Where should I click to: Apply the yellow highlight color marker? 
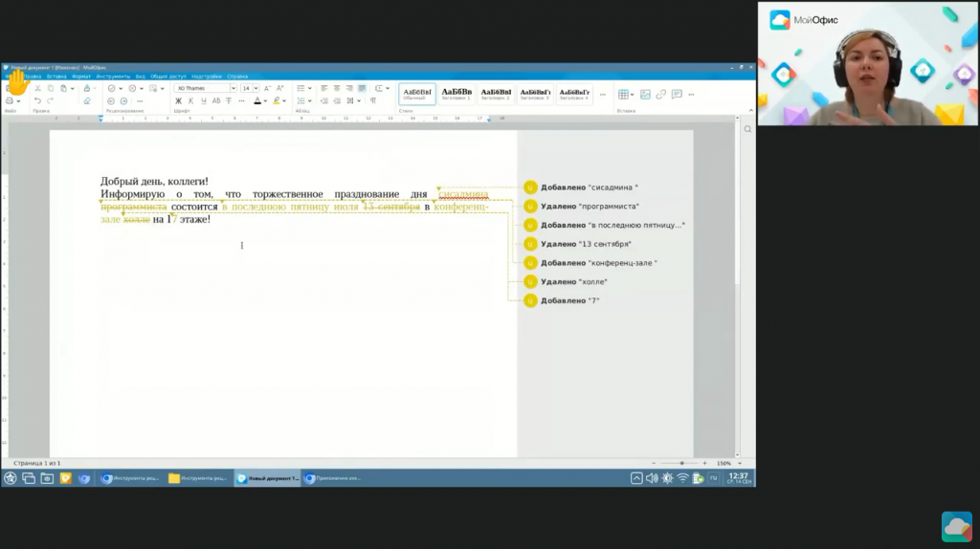point(277,100)
